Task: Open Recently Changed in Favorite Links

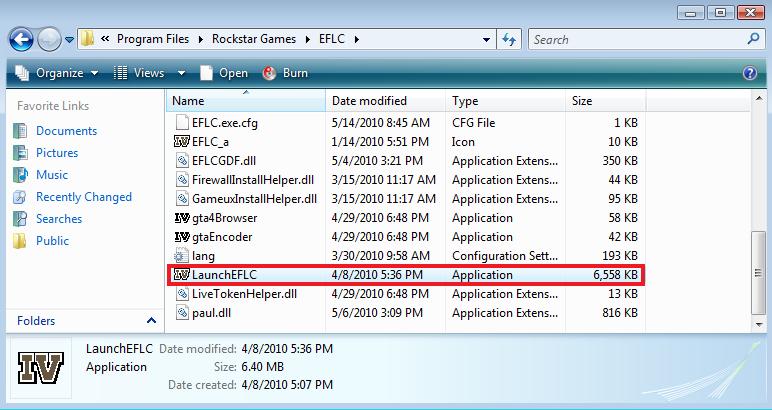Action: click(x=84, y=197)
